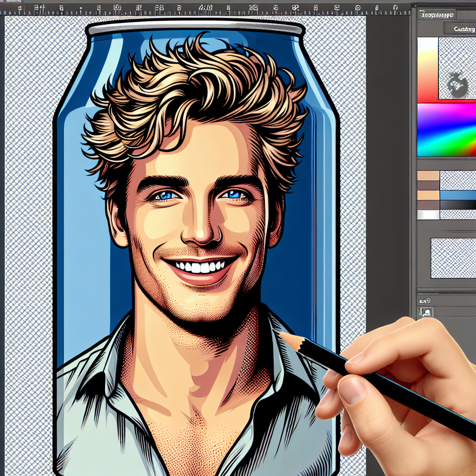Click the large transparent thumbnail in the lower panel
This screenshot has width=476, height=476.
click(x=453, y=258)
